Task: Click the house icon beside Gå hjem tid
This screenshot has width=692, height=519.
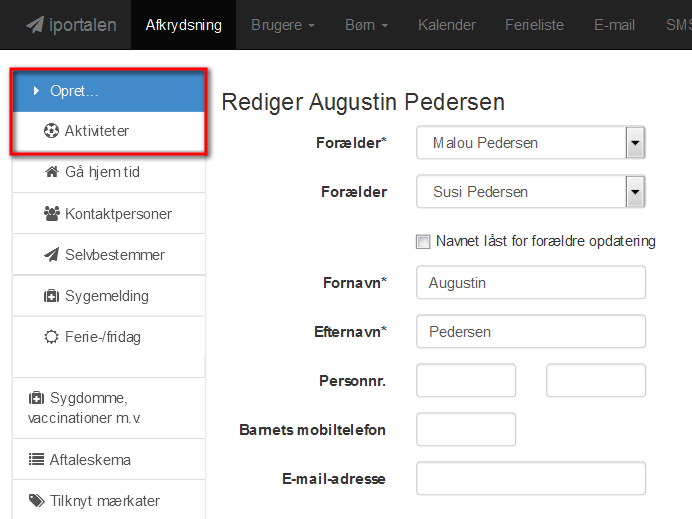Action: (x=52, y=172)
